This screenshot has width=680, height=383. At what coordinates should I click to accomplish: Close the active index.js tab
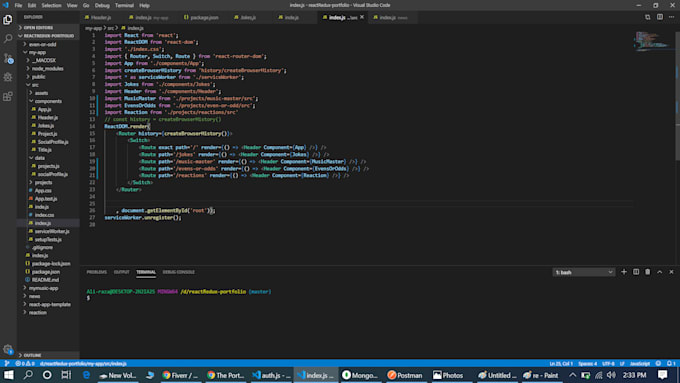pos(362,17)
